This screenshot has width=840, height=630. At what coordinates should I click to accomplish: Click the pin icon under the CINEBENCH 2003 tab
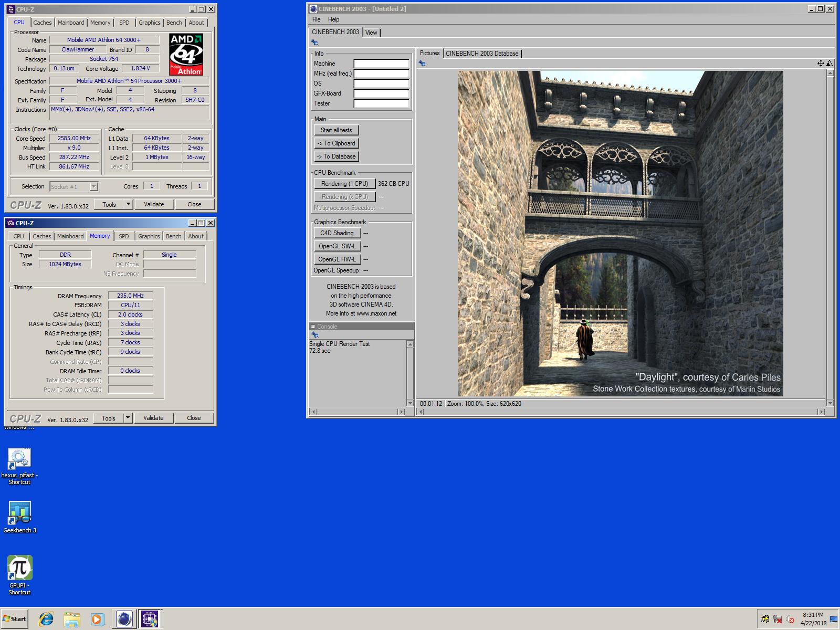tap(314, 43)
